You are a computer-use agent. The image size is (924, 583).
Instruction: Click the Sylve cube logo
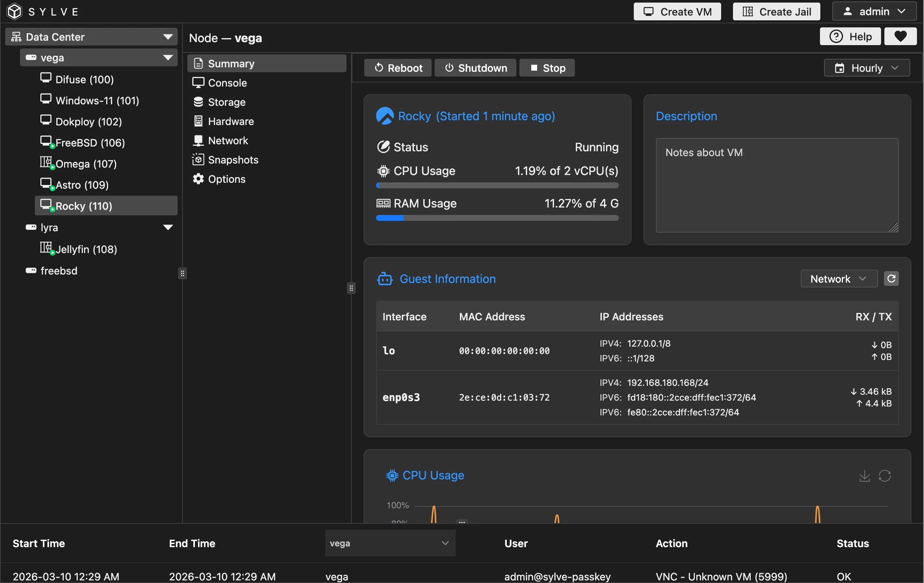coord(14,11)
